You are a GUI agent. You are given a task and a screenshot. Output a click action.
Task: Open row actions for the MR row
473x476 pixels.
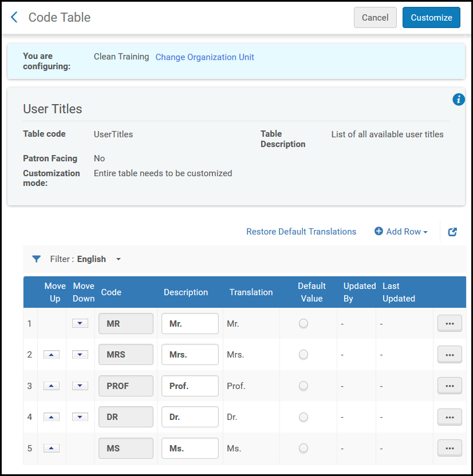450,323
